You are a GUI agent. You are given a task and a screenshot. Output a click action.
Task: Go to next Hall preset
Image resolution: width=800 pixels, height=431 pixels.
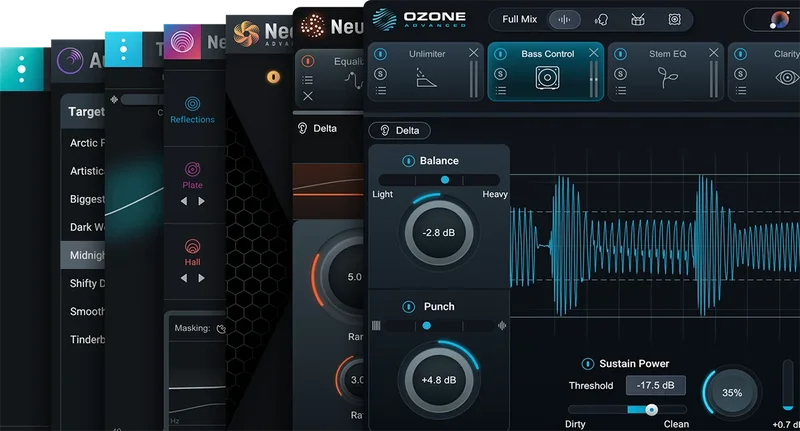(x=202, y=278)
